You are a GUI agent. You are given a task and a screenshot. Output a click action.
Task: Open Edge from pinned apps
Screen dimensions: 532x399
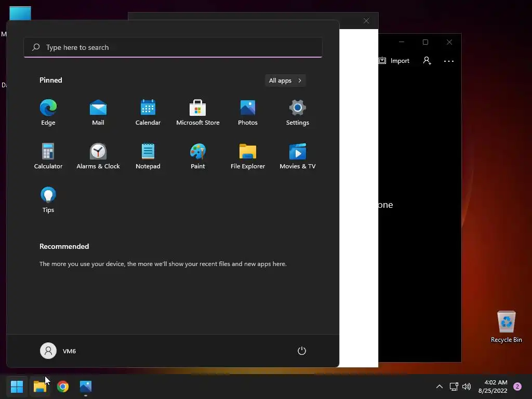(x=48, y=113)
